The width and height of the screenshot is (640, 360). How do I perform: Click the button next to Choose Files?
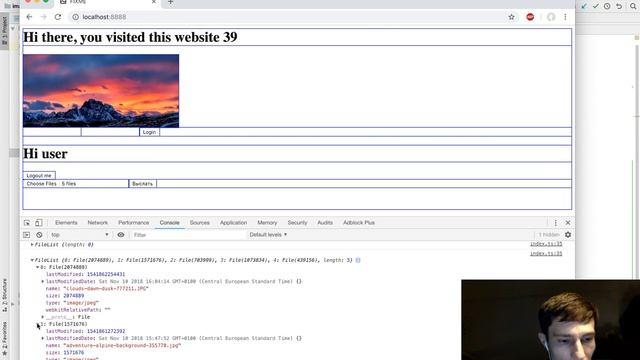click(x=142, y=184)
